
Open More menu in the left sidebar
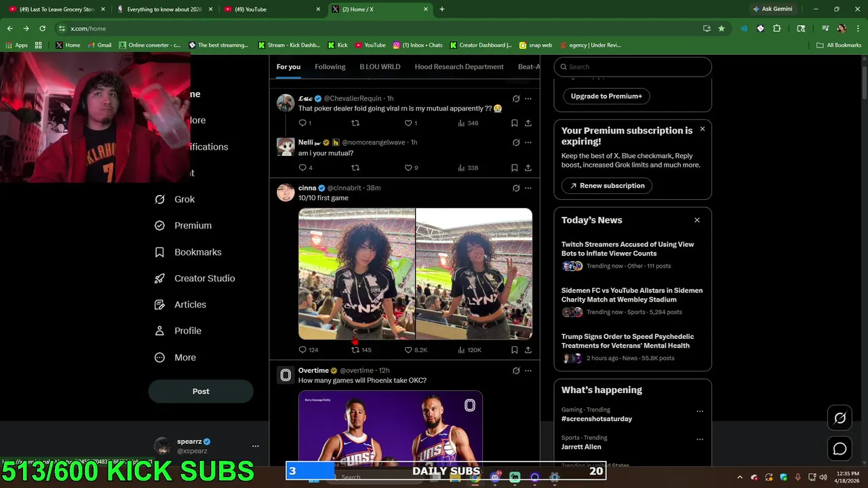click(x=175, y=357)
